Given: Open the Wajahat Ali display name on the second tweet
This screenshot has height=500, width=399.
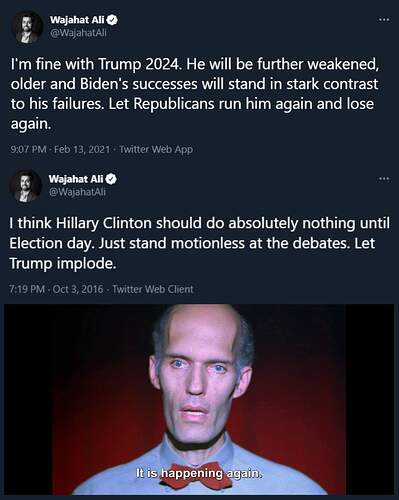Looking at the screenshot, I should pyautogui.click(x=76, y=179).
